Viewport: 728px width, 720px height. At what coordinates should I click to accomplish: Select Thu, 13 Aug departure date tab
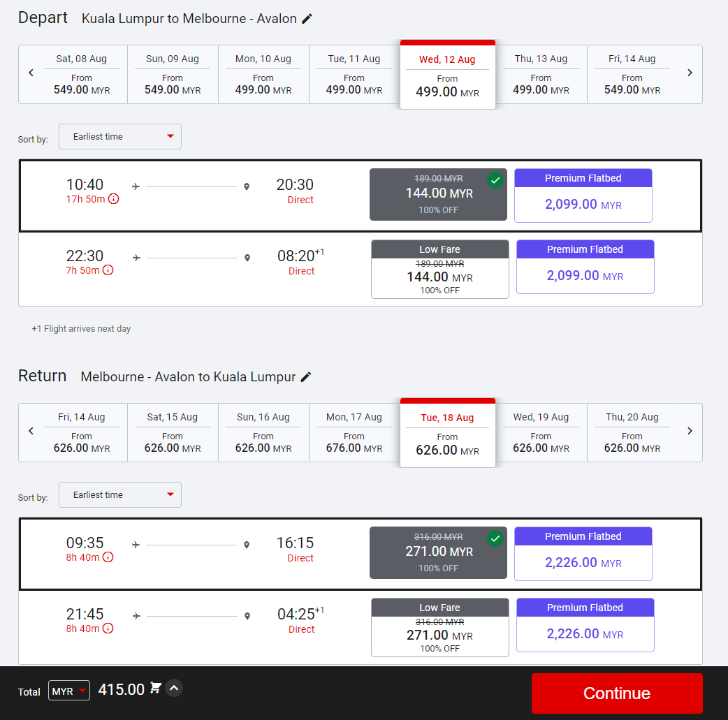coord(541,75)
